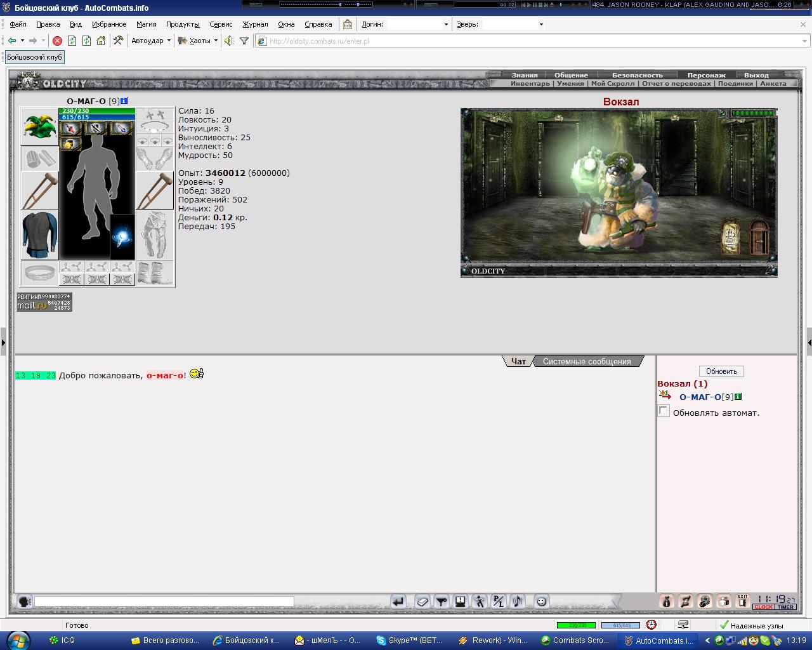Image resolution: width=812 pixels, height=650 pixels.
Task: Click the eraser clear-chat icon
Action: click(x=422, y=601)
